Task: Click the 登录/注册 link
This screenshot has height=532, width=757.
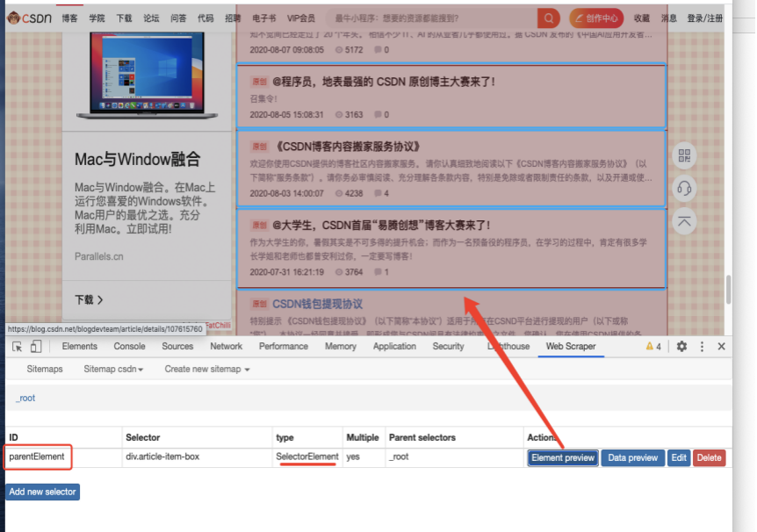Action: [705, 18]
